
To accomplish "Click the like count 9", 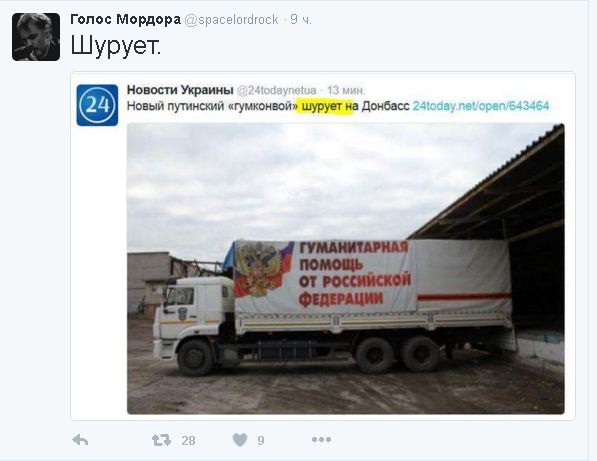I will 261,440.
